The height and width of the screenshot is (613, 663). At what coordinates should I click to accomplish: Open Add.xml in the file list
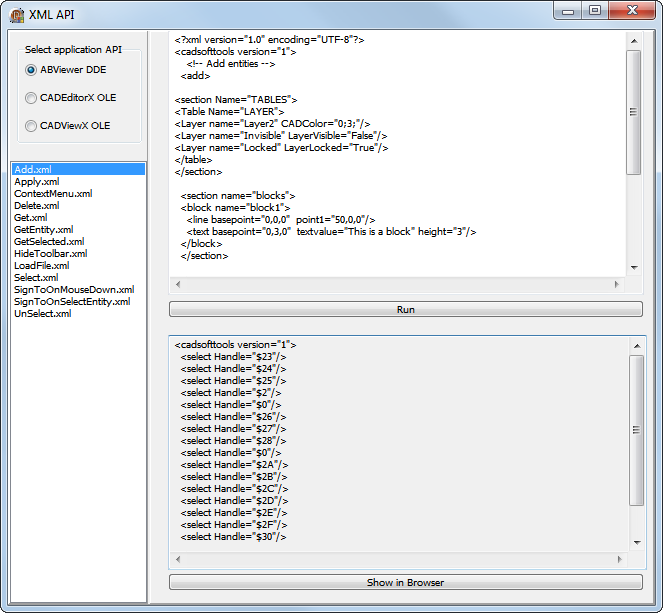click(33, 170)
